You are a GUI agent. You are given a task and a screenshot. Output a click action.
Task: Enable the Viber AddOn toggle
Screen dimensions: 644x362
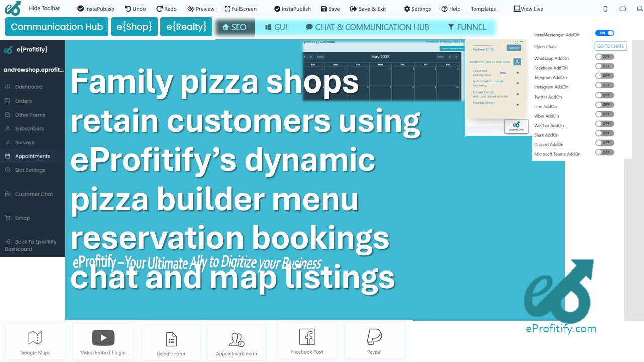[x=604, y=114]
